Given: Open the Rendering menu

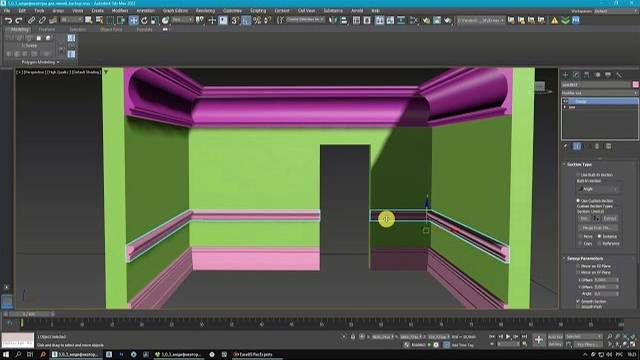Looking at the screenshot, I should click(x=205, y=11).
